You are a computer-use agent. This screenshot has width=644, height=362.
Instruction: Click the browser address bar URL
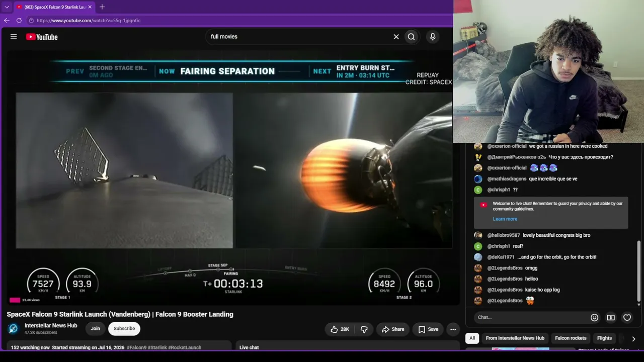(89, 21)
